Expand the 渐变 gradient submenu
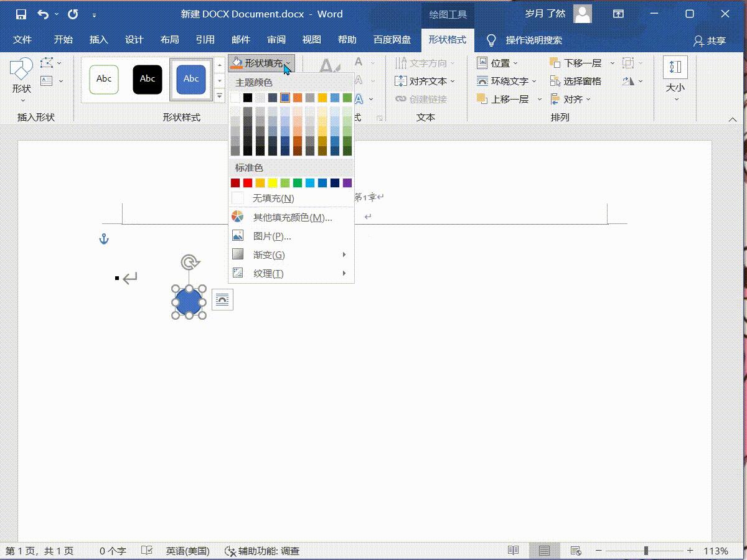 pos(270,254)
